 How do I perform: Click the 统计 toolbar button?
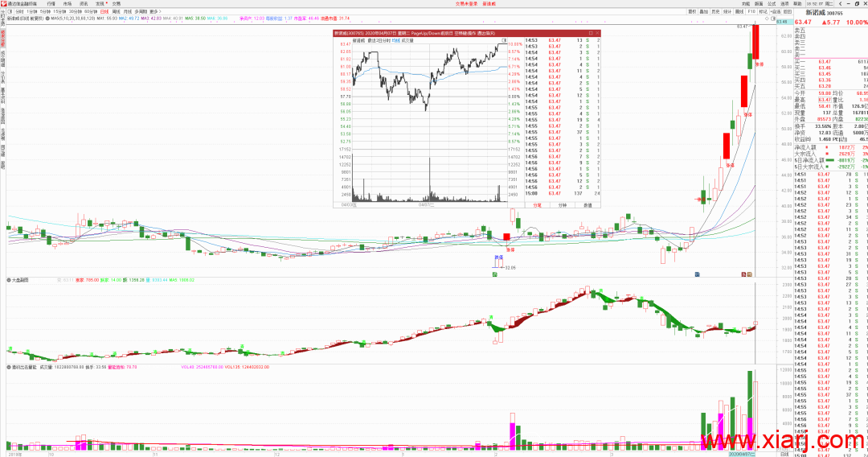click(727, 11)
